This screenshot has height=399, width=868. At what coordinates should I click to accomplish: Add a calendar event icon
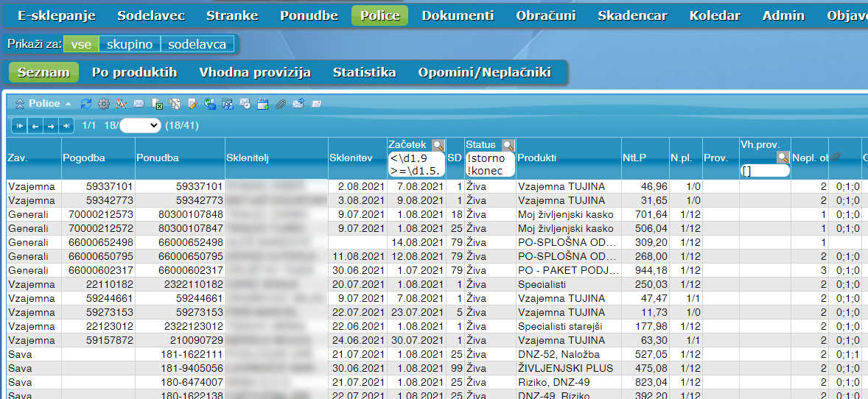(x=263, y=104)
